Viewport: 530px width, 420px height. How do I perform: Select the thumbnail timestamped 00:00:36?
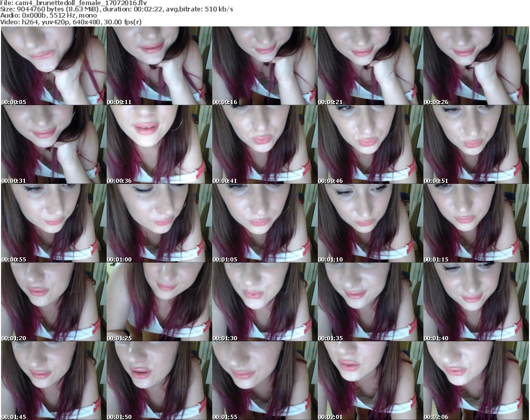(x=159, y=144)
